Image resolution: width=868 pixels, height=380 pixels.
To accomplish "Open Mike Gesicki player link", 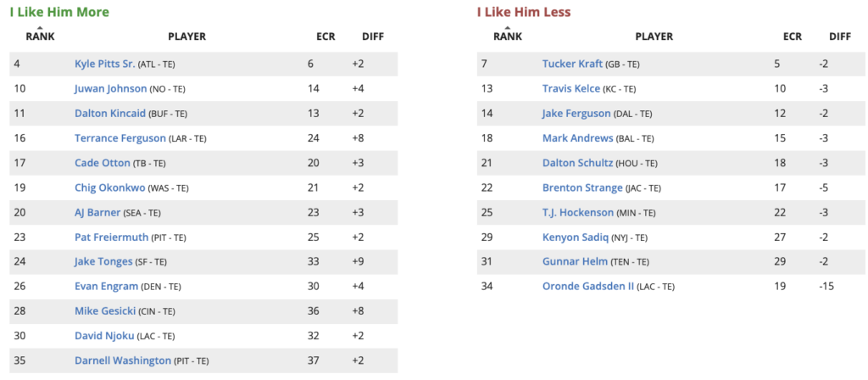I will (x=105, y=310).
